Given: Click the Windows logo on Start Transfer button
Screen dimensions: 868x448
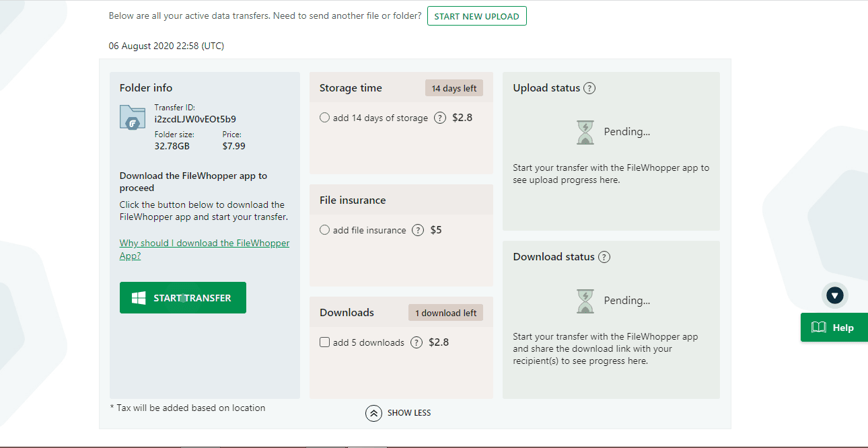Looking at the screenshot, I should click(139, 298).
